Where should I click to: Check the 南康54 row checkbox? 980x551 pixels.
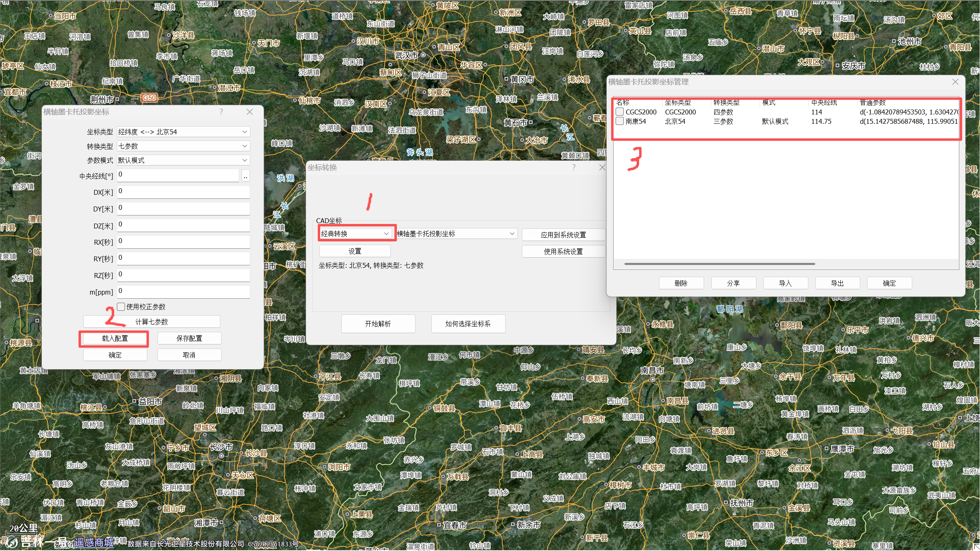[x=620, y=121]
